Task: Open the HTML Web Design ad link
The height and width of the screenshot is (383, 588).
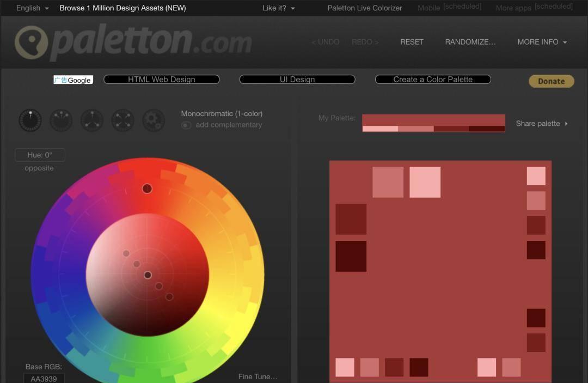Action: coord(162,80)
